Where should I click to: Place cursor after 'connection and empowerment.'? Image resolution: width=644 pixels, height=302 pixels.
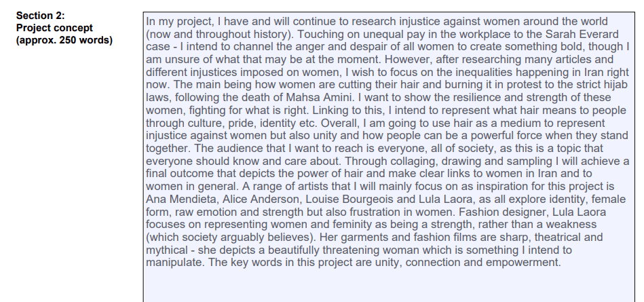click(563, 261)
